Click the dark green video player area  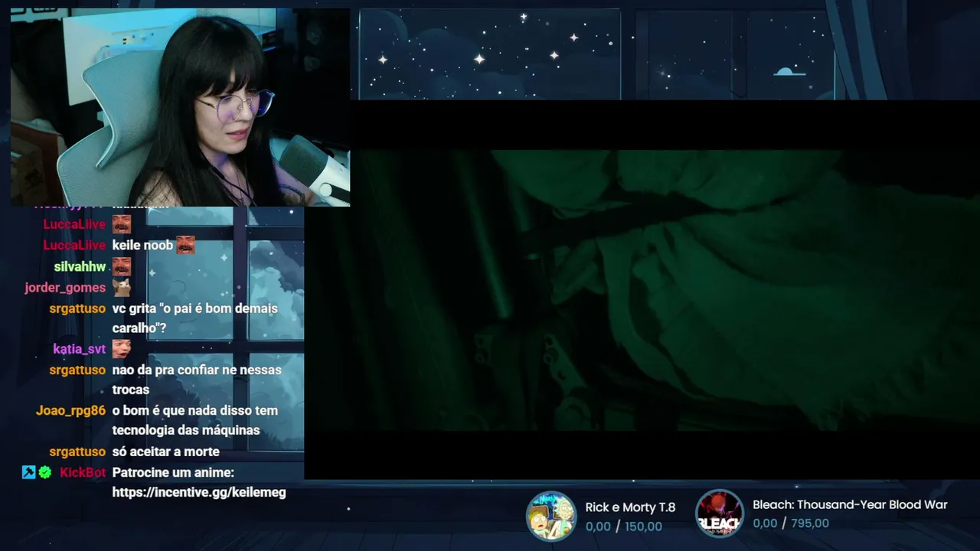coord(642,290)
